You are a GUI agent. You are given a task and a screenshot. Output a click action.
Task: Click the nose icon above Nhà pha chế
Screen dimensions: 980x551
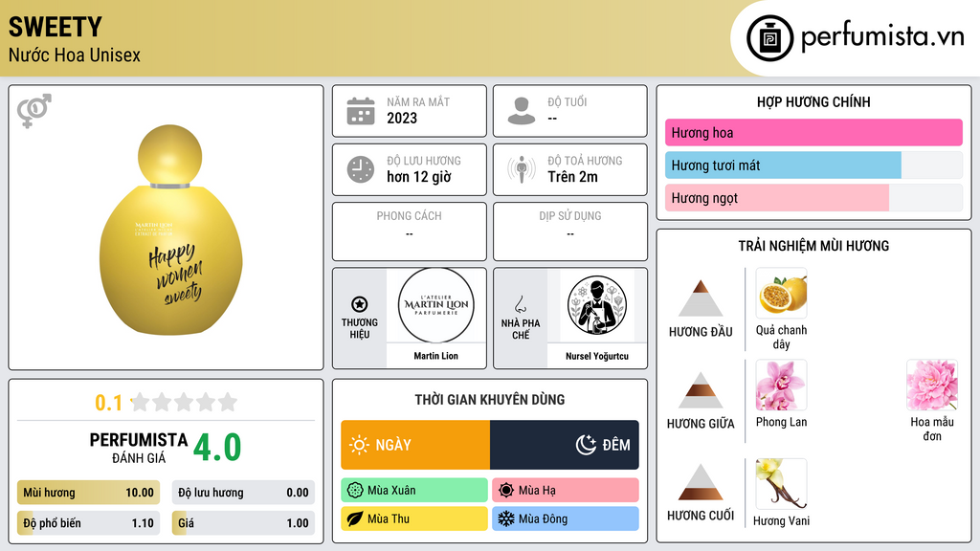tap(520, 304)
